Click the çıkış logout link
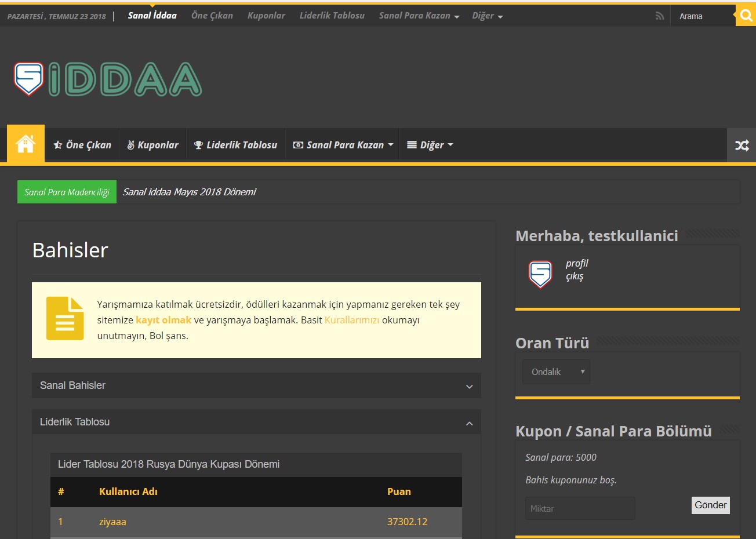756x539 pixels. pyautogui.click(x=575, y=276)
